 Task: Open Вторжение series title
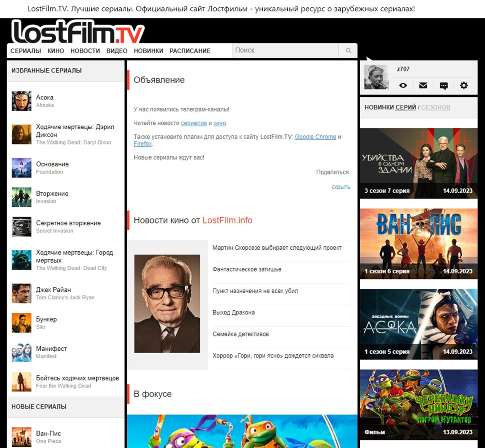(x=52, y=194)
